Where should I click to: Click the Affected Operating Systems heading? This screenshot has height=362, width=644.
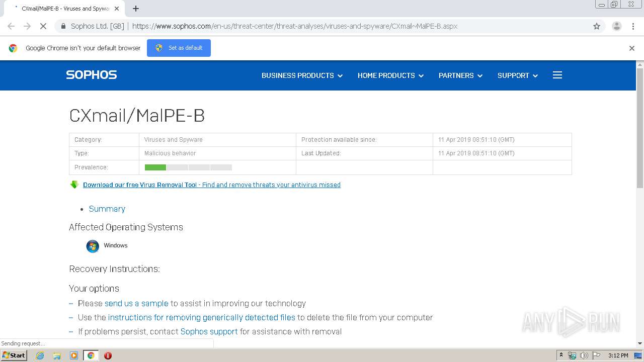[x=126, y=227]
